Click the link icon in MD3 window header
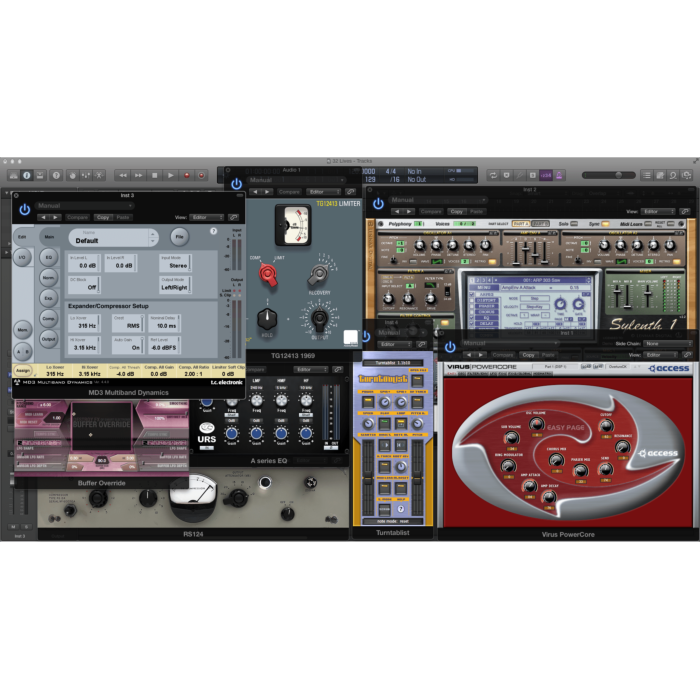 coord(233,217)
